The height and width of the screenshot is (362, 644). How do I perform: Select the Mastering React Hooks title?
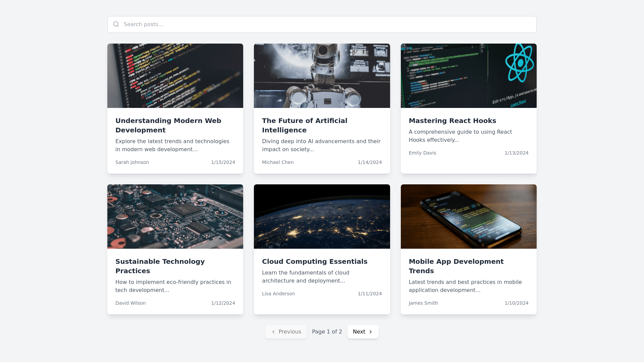tap(452, 121)
